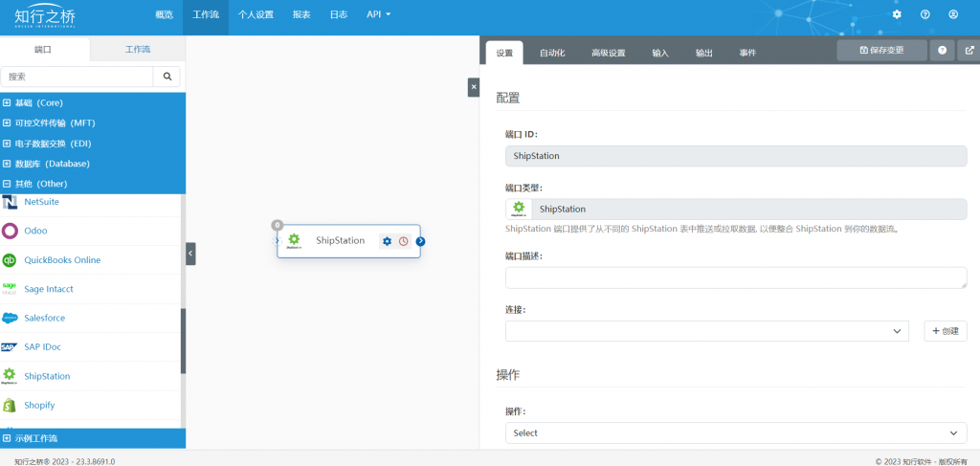980x466 pixels.
Task: Open user account profile icon
Action: [953, 14]
